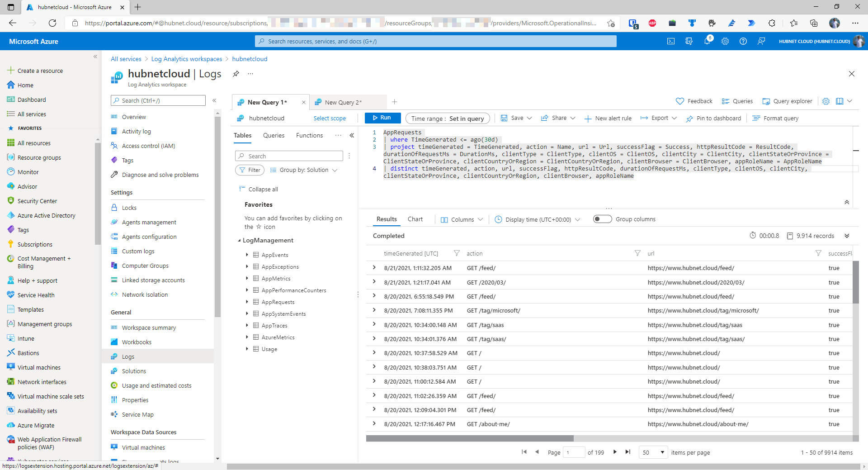The image size is (868, 470).
Task: Click the header feedback icon
Action: [x=761, y=41]
